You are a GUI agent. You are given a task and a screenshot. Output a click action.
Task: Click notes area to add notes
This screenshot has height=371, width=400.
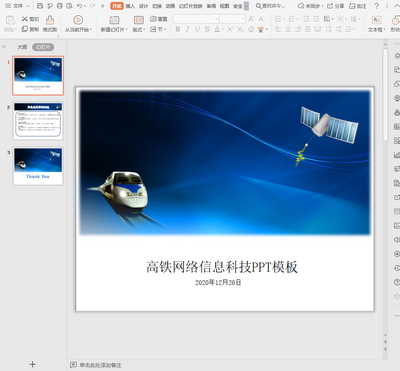click(100, 365)
